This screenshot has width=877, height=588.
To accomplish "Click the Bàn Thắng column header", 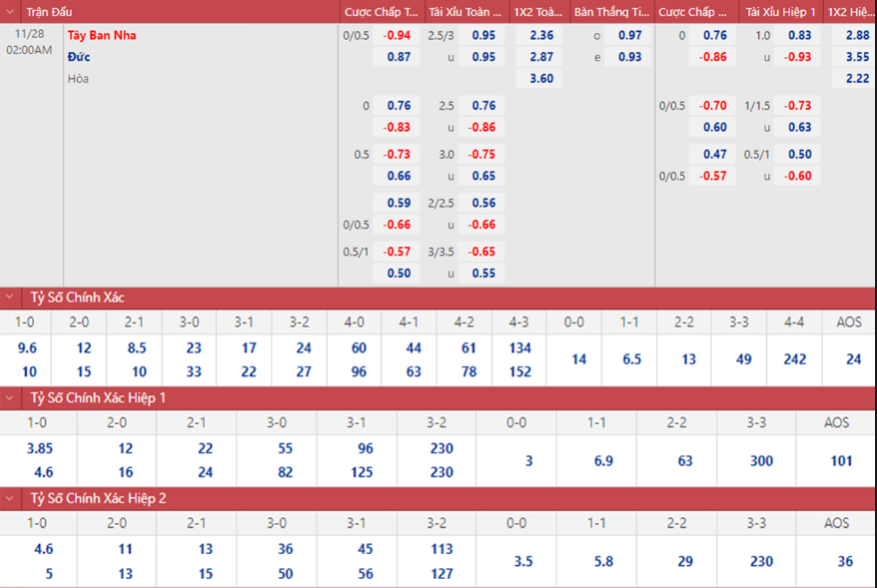I will click(x=609, y=12).
